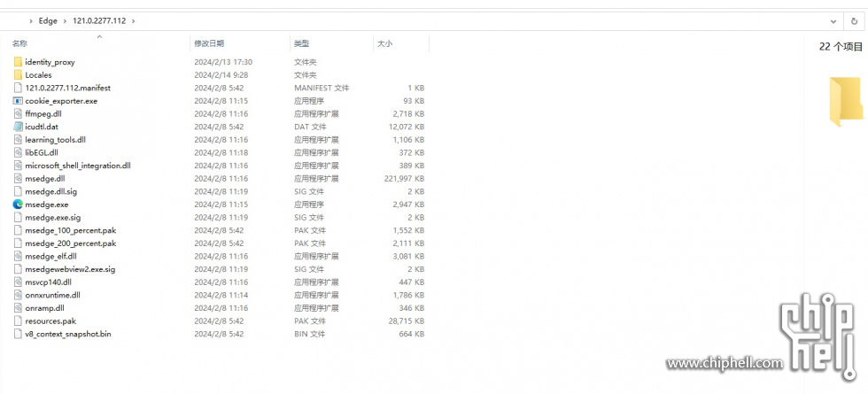The height and width of the screenshot is (394, 868).
Task: Select the file microsoft_shell_integration.dll
Action: pos(78,166)
